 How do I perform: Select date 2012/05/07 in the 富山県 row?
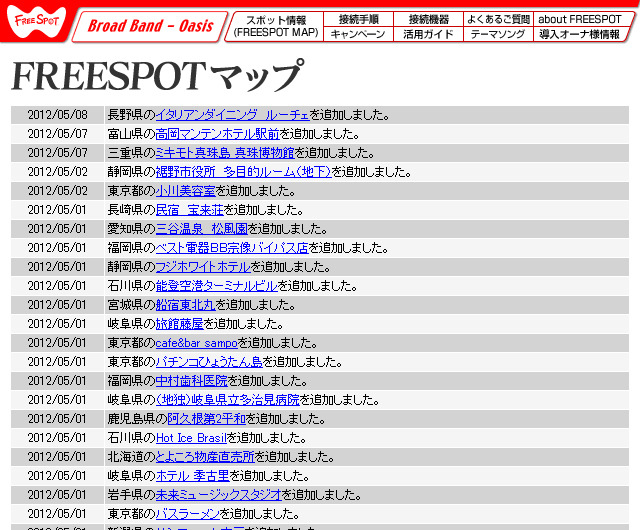(x=58, y=134)
